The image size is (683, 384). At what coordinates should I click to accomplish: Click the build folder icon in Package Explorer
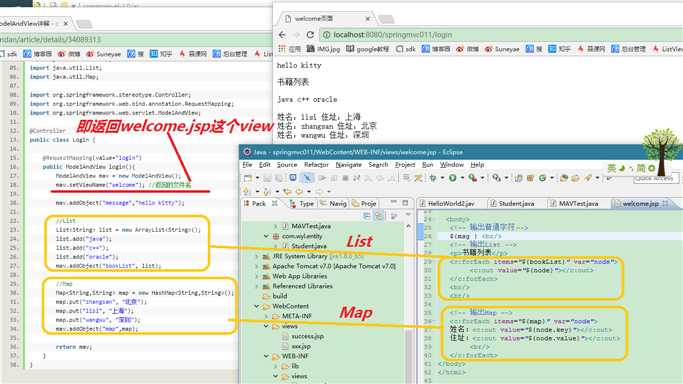coord(266,296)
